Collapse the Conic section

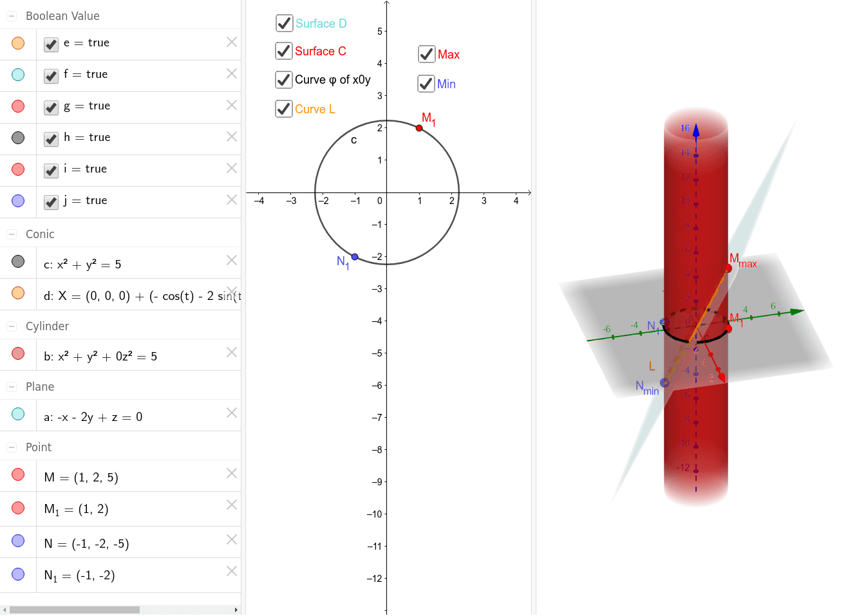click(10, 234)
